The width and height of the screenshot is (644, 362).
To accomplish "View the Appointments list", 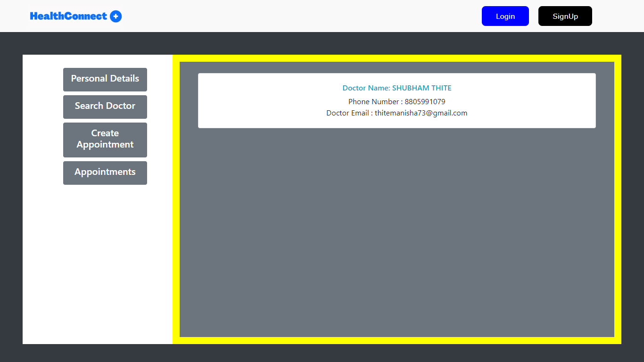I will (105, 172).
